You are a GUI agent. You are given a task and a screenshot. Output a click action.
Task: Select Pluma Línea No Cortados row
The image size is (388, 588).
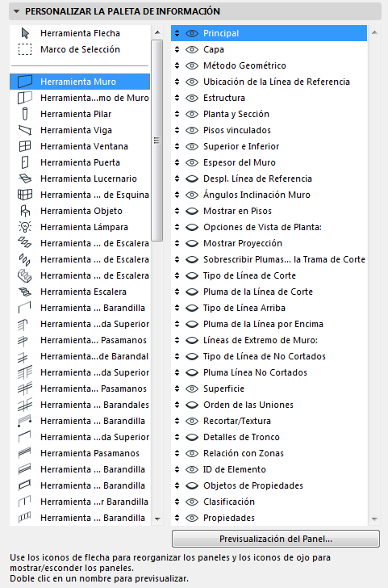pos(269,372)
